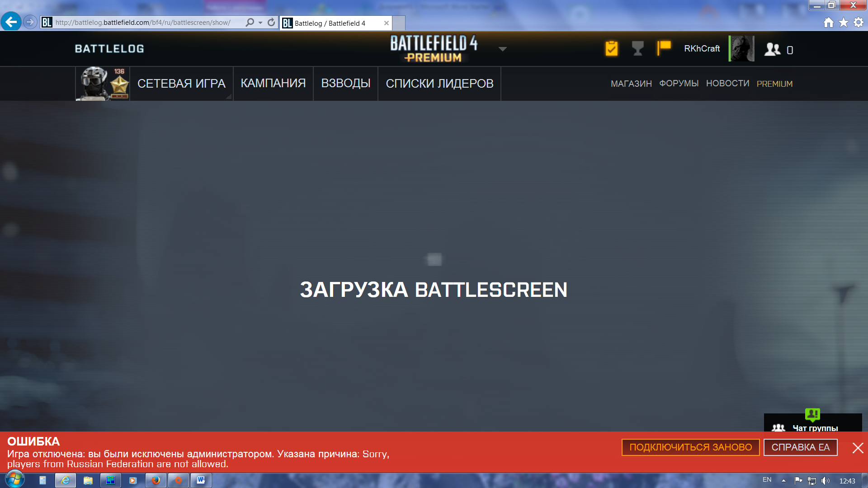Select the Battlelog / Battlefield 4 tab
Screen dimensions: 868x488
tap(335, 23)
